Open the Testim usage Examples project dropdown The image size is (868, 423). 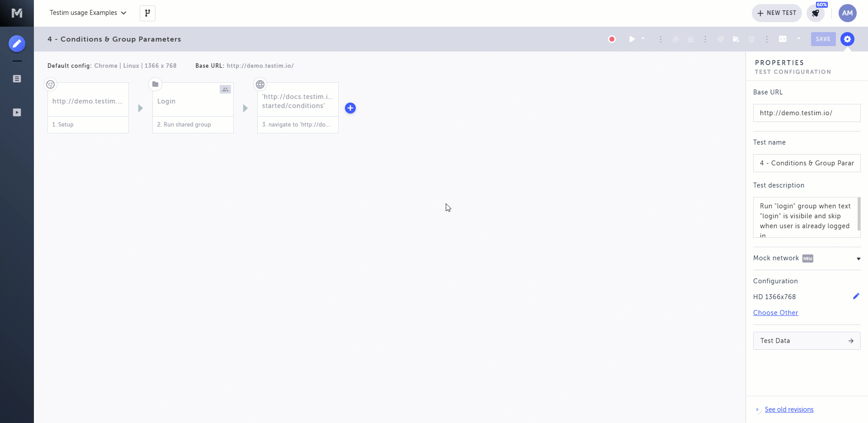88,13
